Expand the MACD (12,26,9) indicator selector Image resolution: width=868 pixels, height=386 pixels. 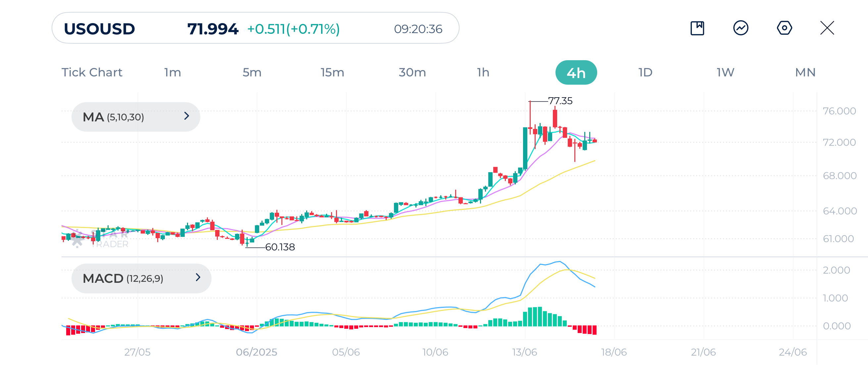[x=141, y=278]
